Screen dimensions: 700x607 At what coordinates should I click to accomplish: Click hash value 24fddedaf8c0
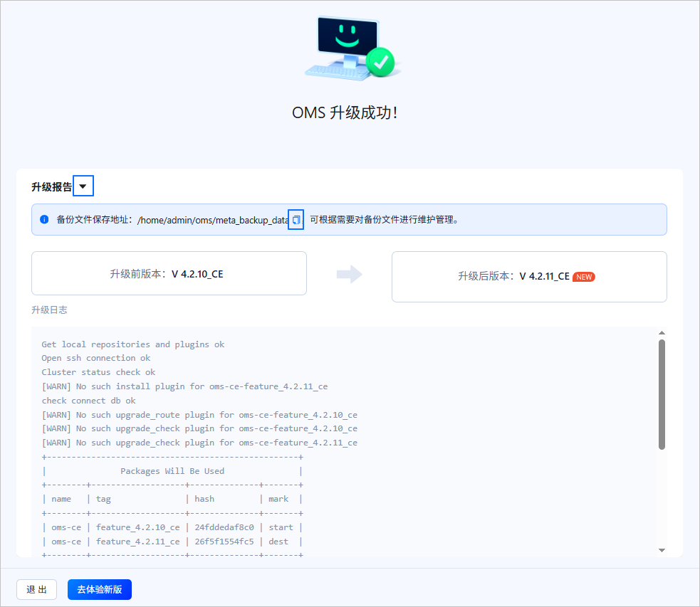[x=224, y=527]
